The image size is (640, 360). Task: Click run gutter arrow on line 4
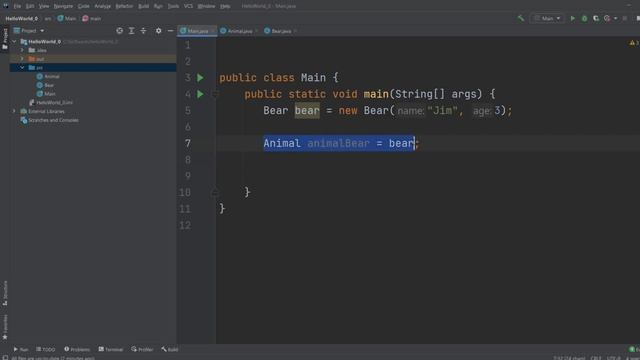point(200,94)
